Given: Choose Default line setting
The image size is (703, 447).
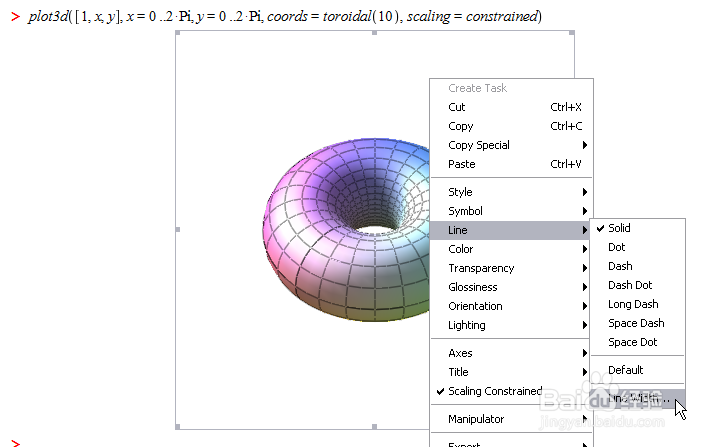Looking at the screenshot, I should [626, 370].
